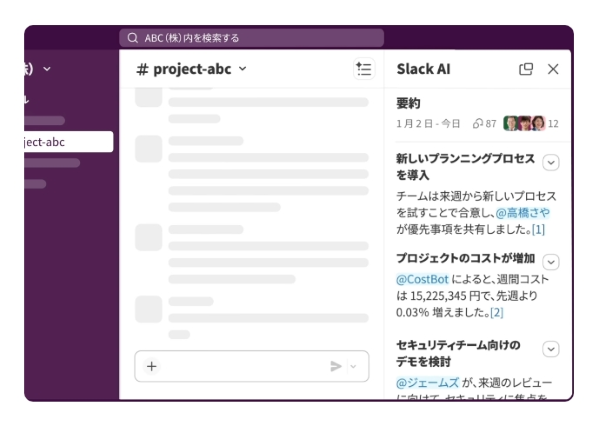Click the search magnifier icon
The height and width of the screenshot is (427, 600).
point(133,38)
